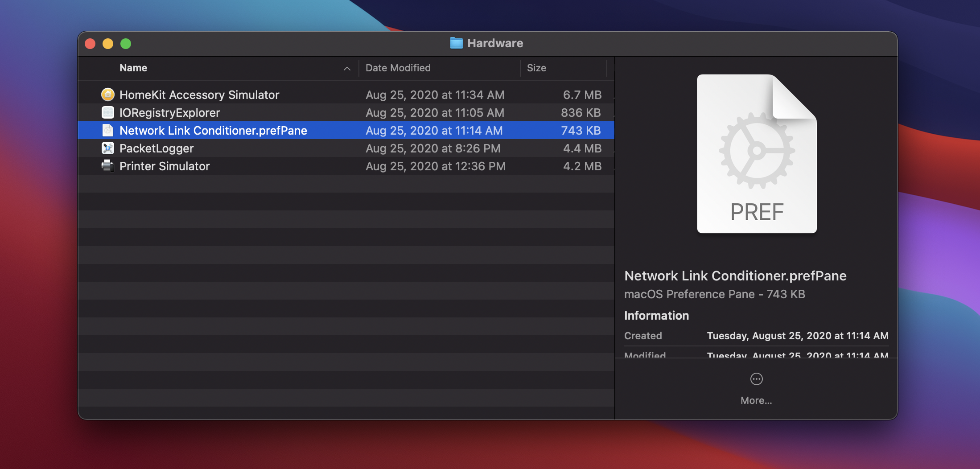Click the Created label in the preview pane
This screenshot has width=980, height=469.
[x=643, y=336]
